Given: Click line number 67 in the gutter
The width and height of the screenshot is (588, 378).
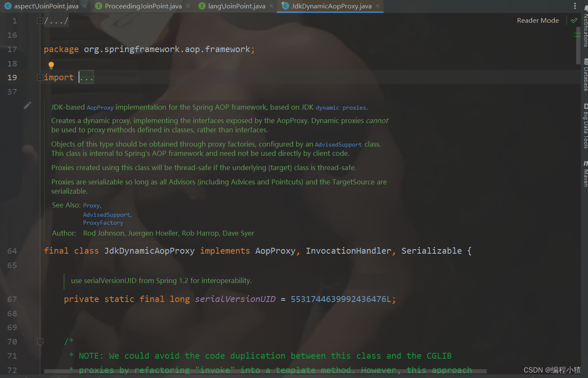Looking at the screenshot, I should point(12,299).
